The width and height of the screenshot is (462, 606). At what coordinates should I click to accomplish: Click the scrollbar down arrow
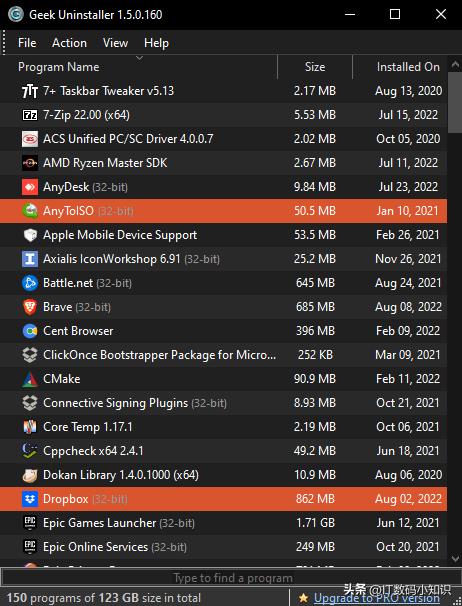[455, 559]
